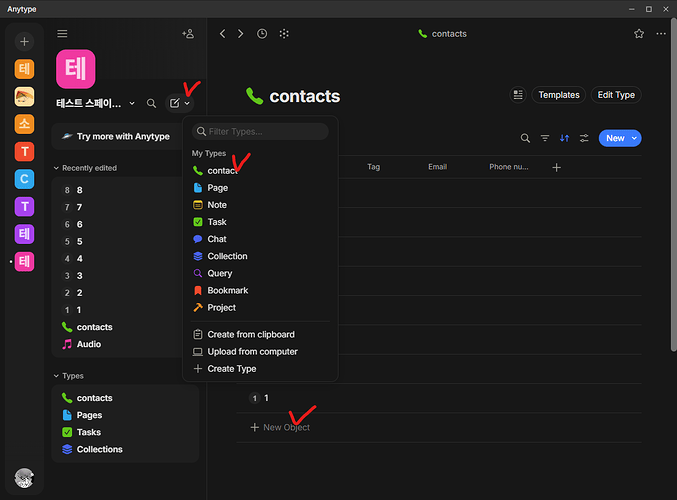Click the new object pencil icon
The height and width of the screenshot is (500, 677).
[174, 103]
